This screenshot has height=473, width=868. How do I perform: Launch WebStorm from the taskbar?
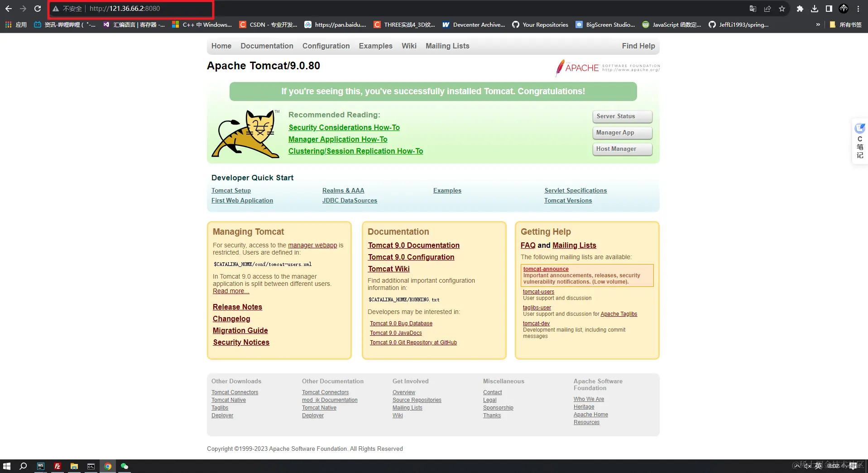click(41, 466)
